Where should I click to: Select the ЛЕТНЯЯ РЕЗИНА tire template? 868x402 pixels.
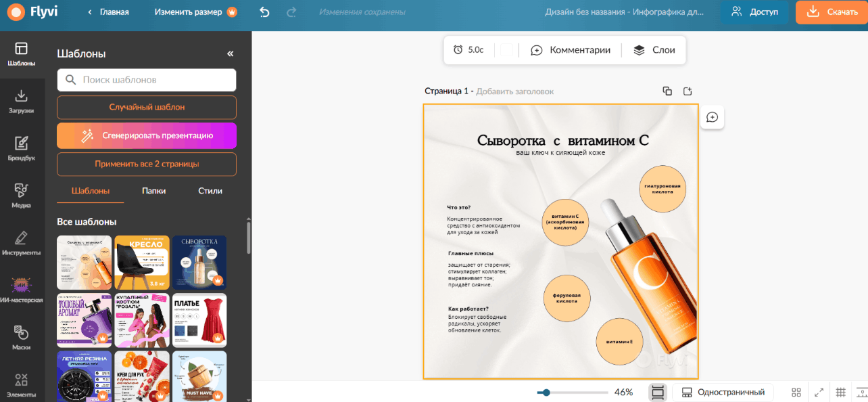(85, 376)
